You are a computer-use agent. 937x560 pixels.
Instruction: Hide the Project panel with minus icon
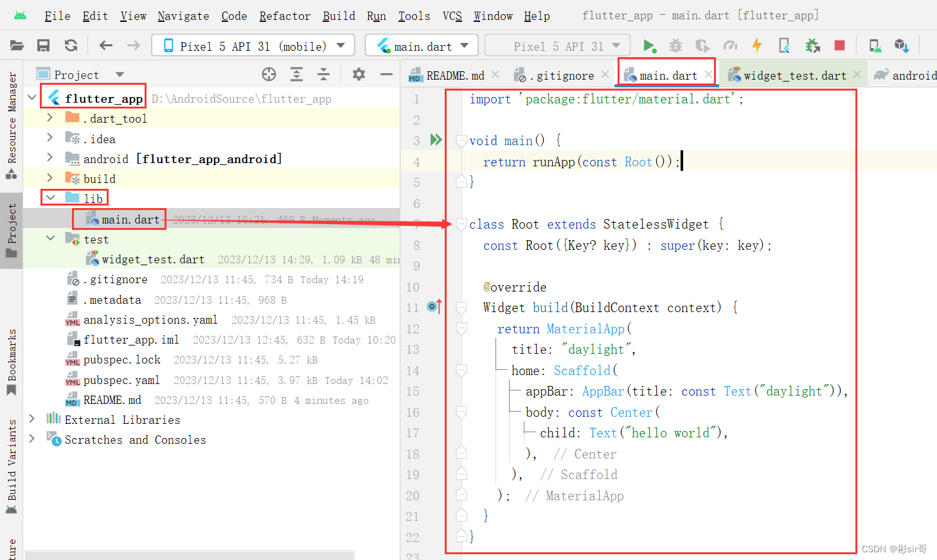[x=386, y=74]
